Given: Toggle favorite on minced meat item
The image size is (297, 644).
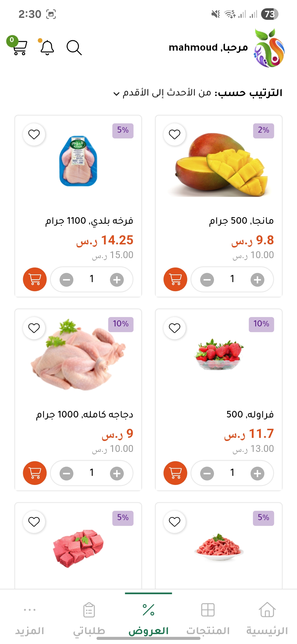Looking at the screenshot, I should (x=174, y=522).
